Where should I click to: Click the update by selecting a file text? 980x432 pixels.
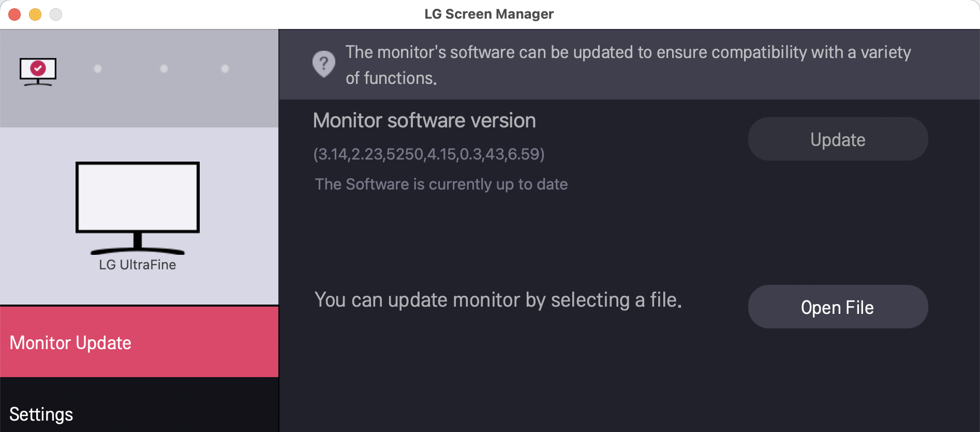498,300
